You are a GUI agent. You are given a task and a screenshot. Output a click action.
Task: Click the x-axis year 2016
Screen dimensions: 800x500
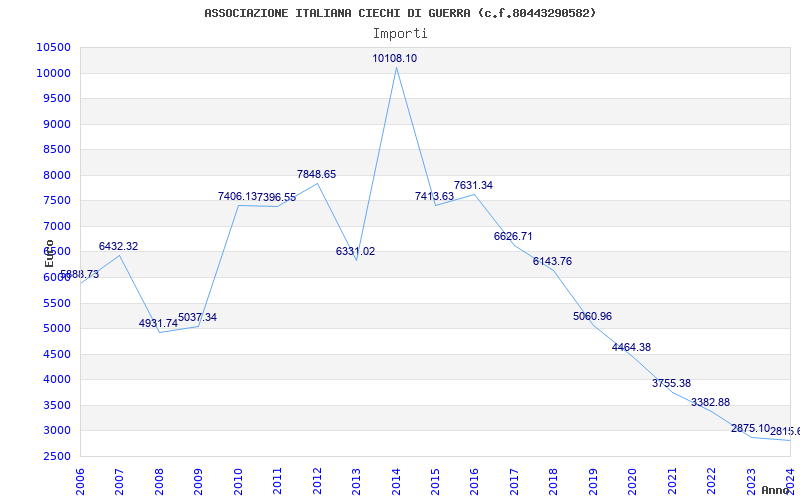[x=474, y=481]
